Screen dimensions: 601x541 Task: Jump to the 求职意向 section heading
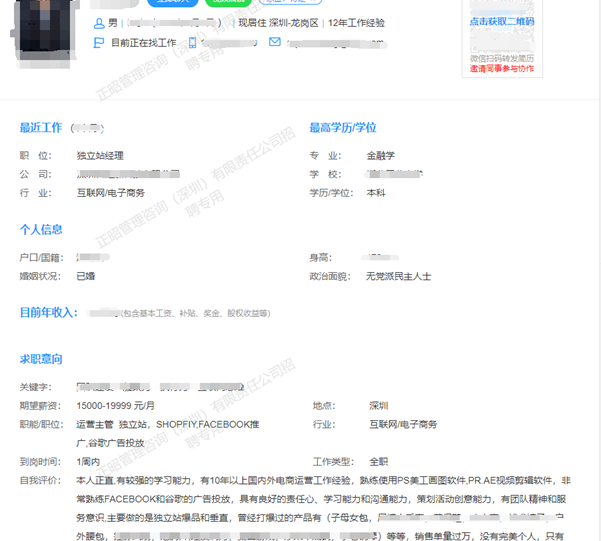[x=41, y=359]
